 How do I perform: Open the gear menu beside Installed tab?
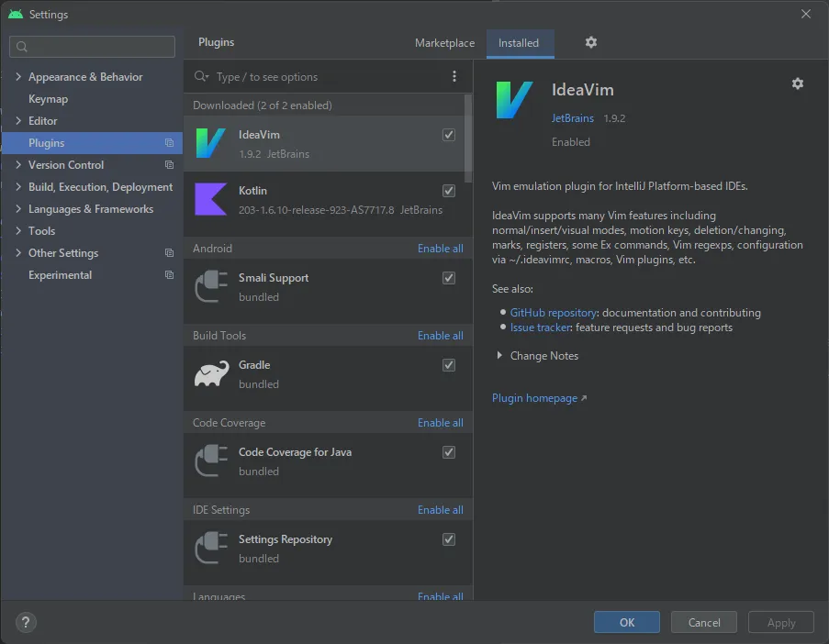click(x=591, y=42)
